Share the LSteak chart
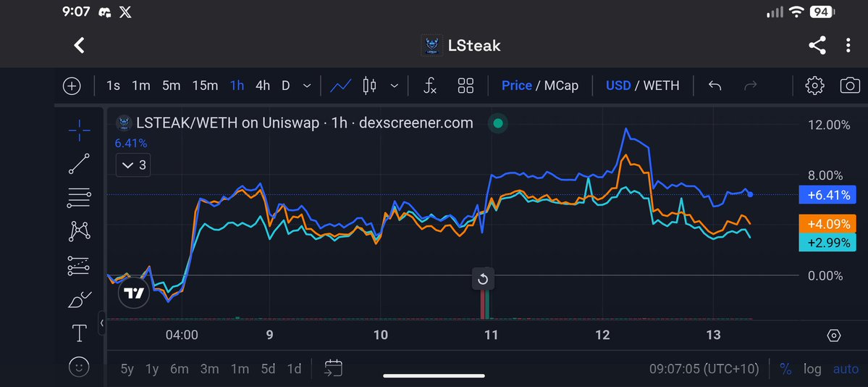 (817, 45)
